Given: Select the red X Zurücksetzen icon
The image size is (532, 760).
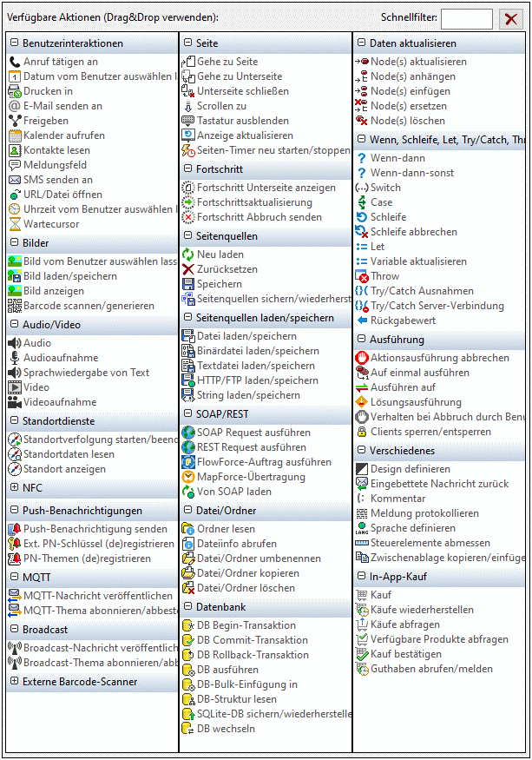Looking at the screenshot, I should coord(188,269).
